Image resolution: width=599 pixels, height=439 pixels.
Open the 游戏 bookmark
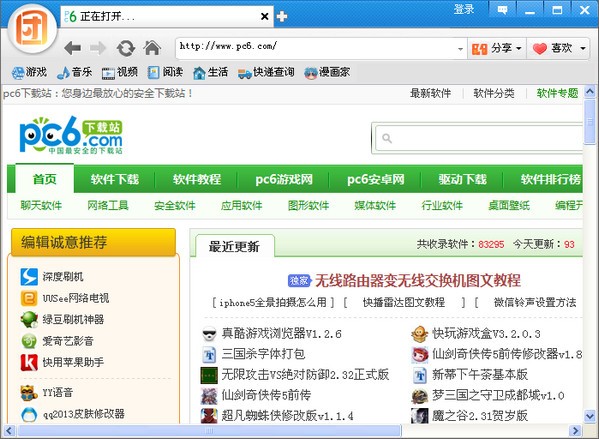(x=29, y=72)
